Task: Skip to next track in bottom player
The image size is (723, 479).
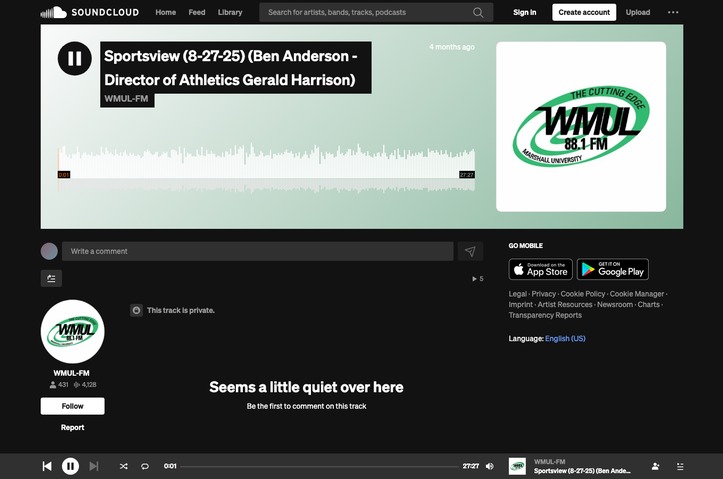Action: click(94, 466)
